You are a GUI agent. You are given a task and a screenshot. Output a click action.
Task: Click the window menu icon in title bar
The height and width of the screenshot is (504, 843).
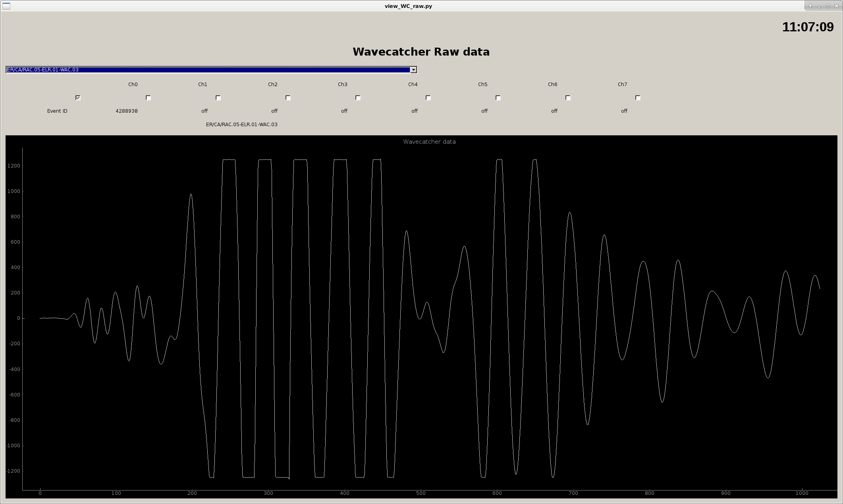point(6,6)
